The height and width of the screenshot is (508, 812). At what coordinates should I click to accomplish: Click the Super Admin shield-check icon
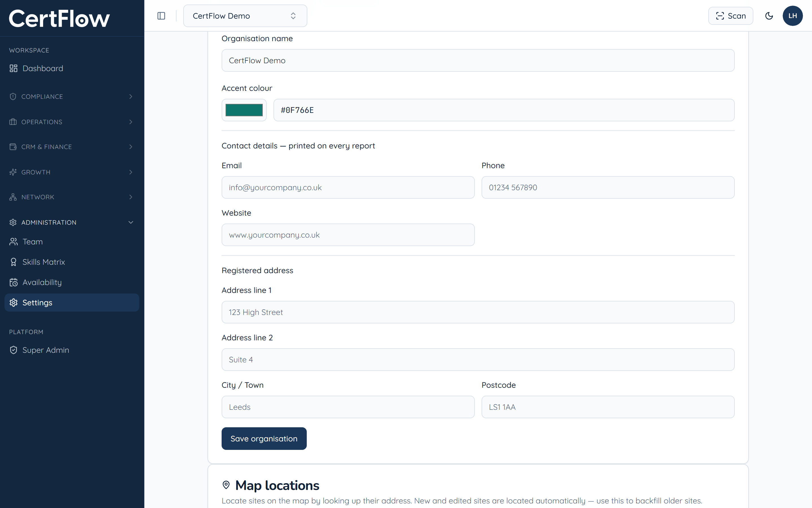pos(14,350)
